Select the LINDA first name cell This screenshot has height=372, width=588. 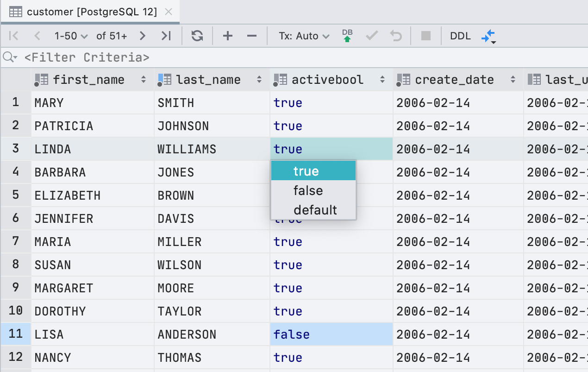pos(93,149)
